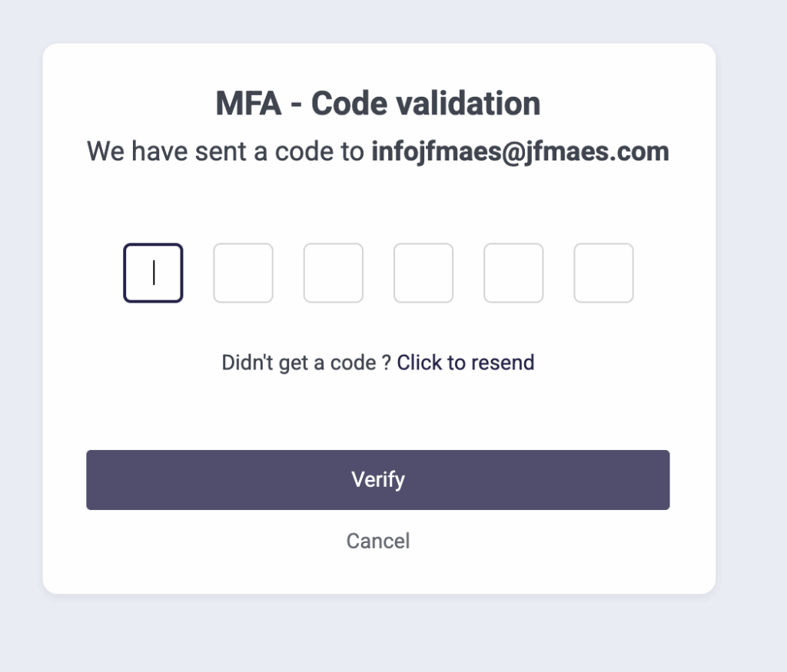
Task: Click the fourth code digit box
Action: click(423, 273)
